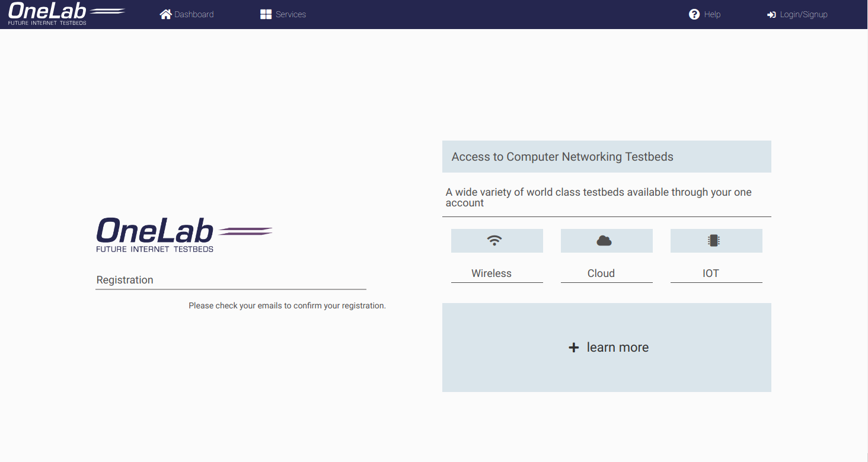This screenshot has height=462, width=868.
Task: Click the plus icon beside learn more
Action: 573,348
